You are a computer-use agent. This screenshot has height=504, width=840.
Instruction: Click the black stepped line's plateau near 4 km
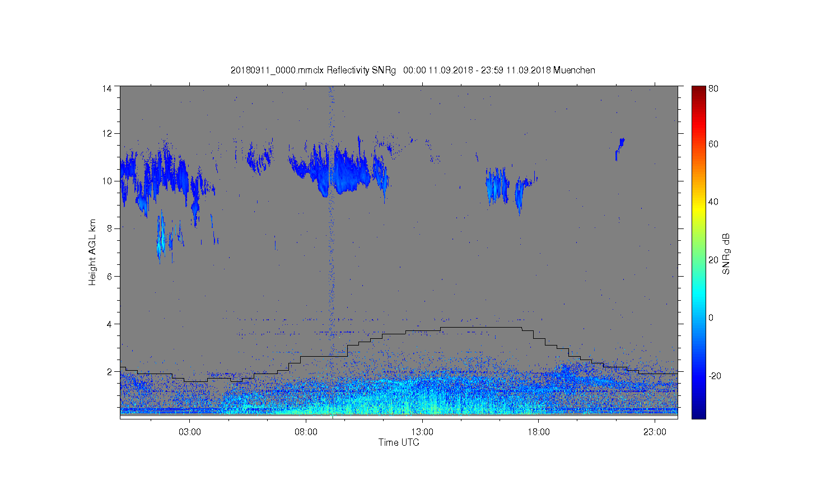tap(482, 327)
